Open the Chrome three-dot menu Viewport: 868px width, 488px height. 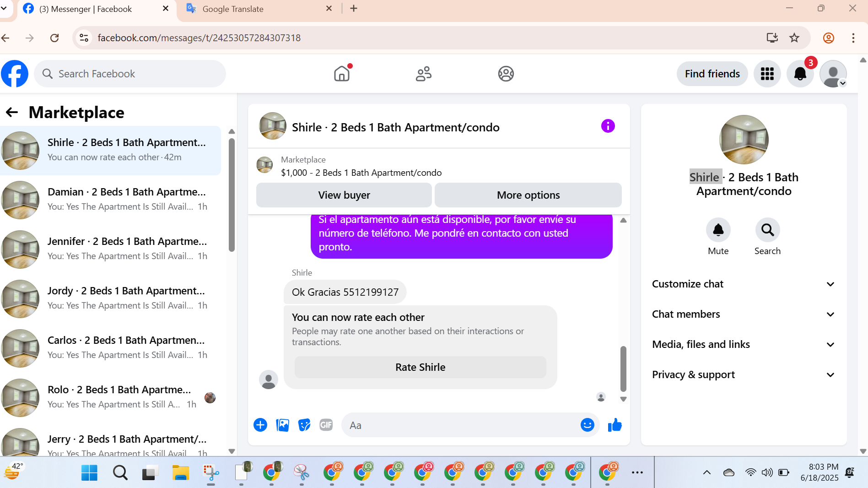click(x=853, y=38)
